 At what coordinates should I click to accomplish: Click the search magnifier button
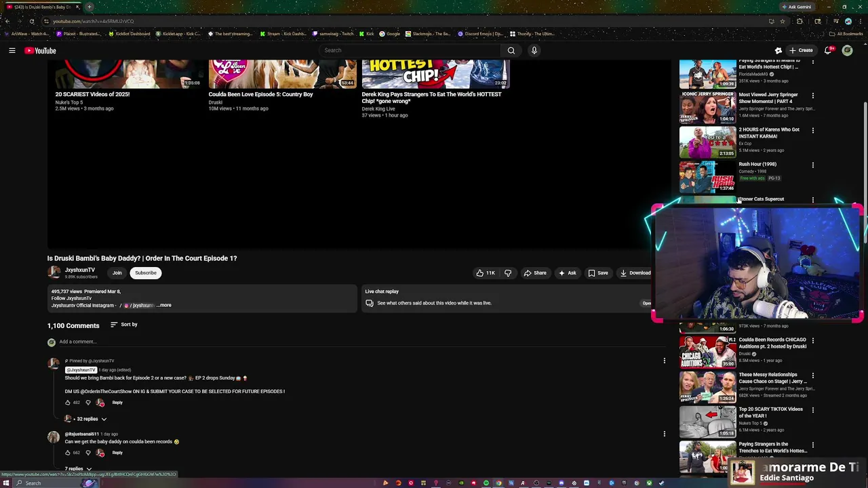(511, 50)
